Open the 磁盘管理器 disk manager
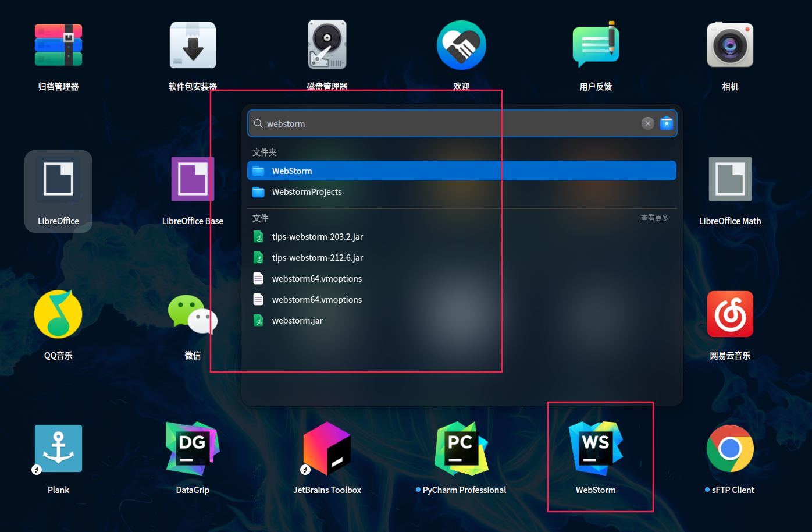Image resolution: width=812 pixels, height=532 pixels. (327, 45)
